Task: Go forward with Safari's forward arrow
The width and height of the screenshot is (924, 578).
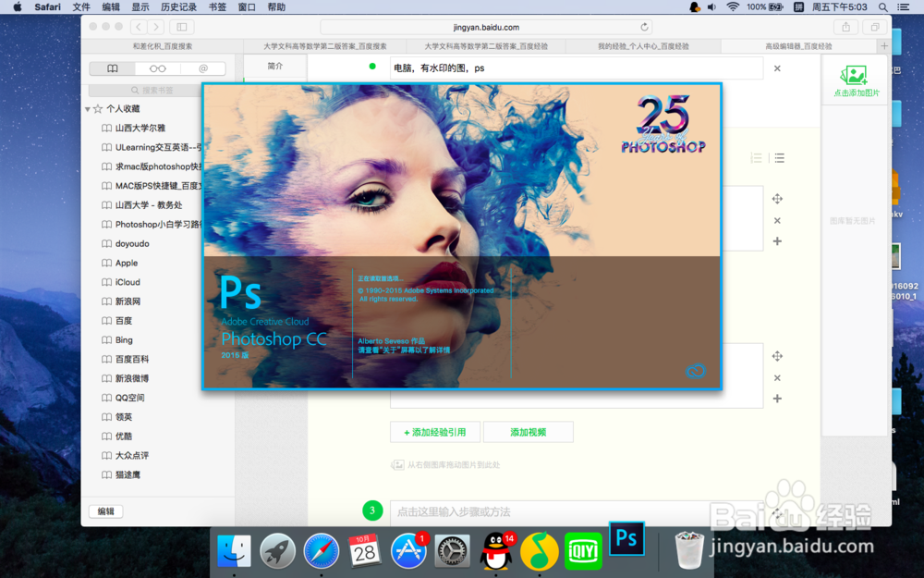Action: [156, 27]
